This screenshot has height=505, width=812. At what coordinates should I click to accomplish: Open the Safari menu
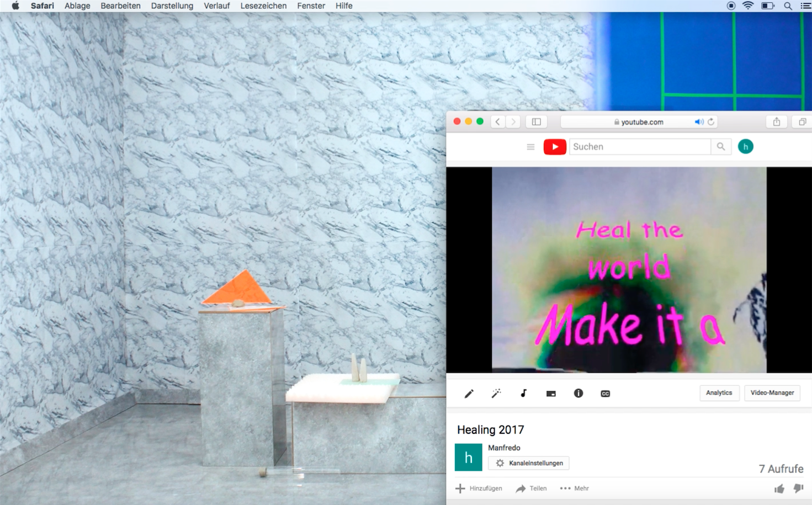point(43,6)
